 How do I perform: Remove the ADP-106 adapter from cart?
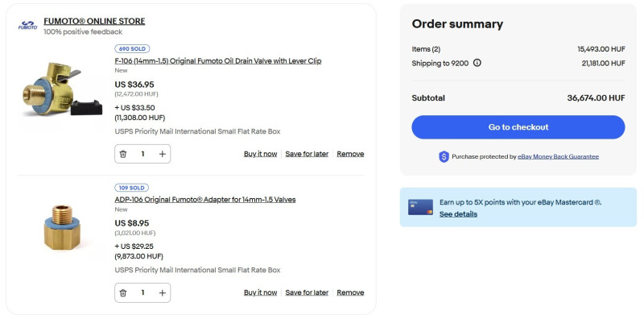tap(350, 292)
